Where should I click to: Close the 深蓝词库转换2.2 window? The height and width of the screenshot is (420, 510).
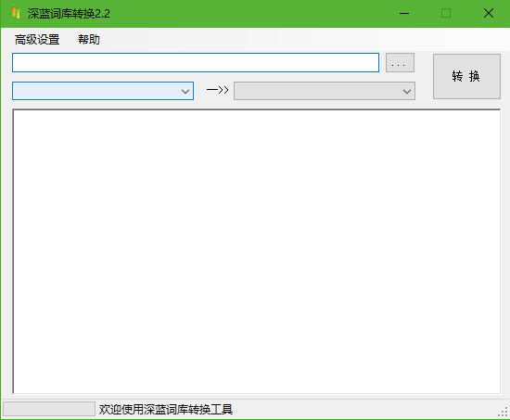pyautogui.click(x=488, y=13)
